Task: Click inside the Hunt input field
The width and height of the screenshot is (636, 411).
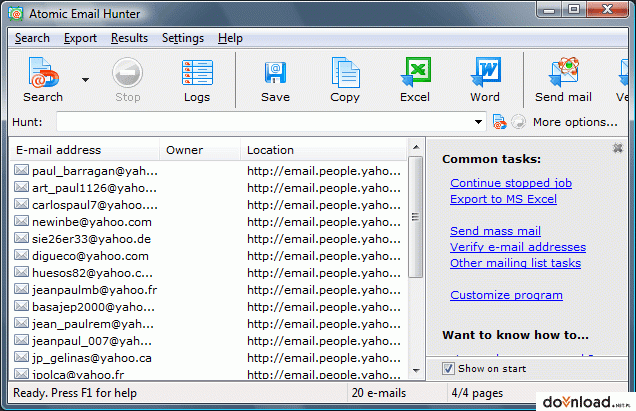Action: (266, 122)
